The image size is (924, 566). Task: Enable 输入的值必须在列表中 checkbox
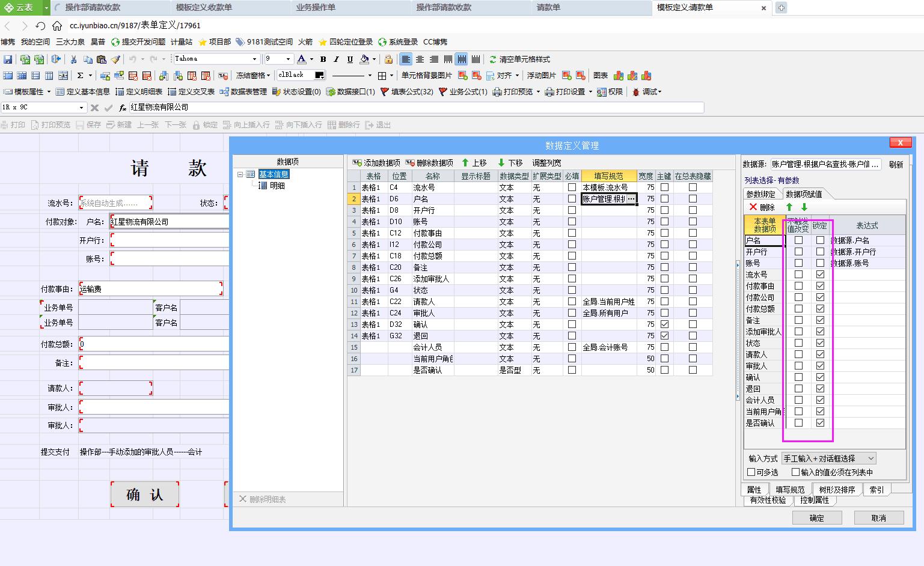[x=795, y=472]
